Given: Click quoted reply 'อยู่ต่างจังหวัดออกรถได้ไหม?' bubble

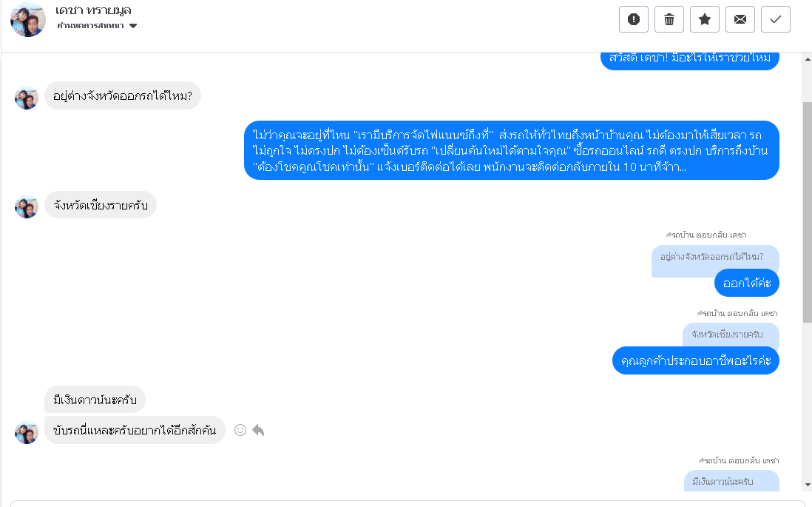Looking at the screenshot, I should 711,258.
